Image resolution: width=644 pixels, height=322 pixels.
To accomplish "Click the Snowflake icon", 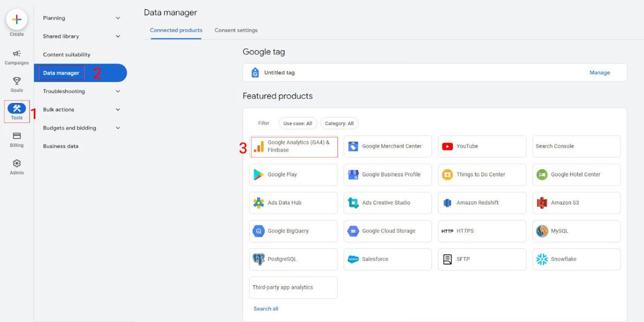I will point(542,259).
